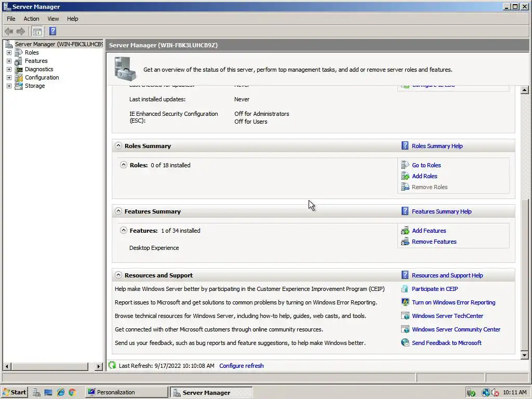Select Features in the console tree

click(36, 61)
